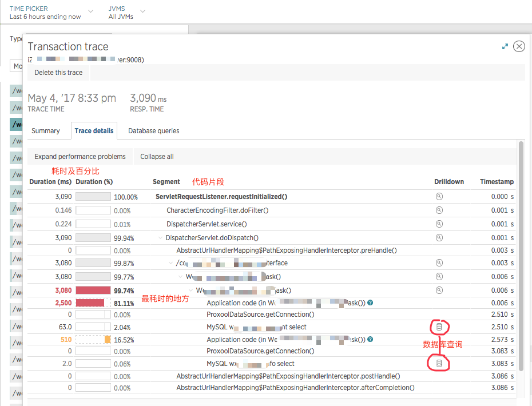Click Expand performance problems
This screenshot has width=532, height=406.
(80, 156)
